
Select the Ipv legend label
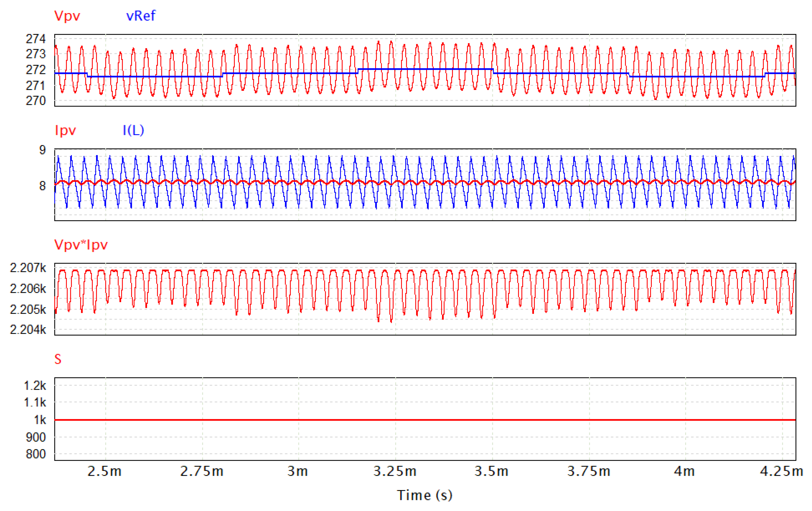coord(65,130)
